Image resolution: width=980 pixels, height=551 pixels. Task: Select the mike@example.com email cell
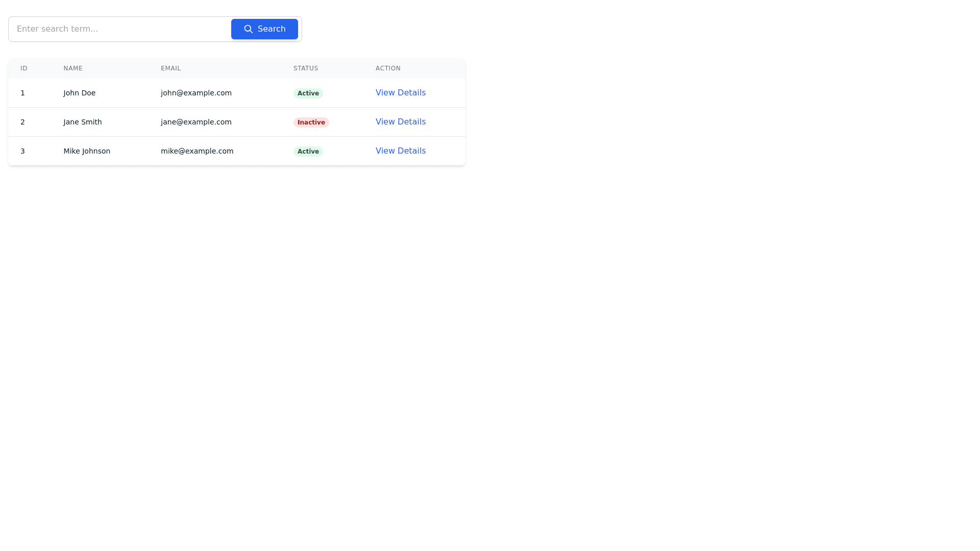click(x=197, y=151)
